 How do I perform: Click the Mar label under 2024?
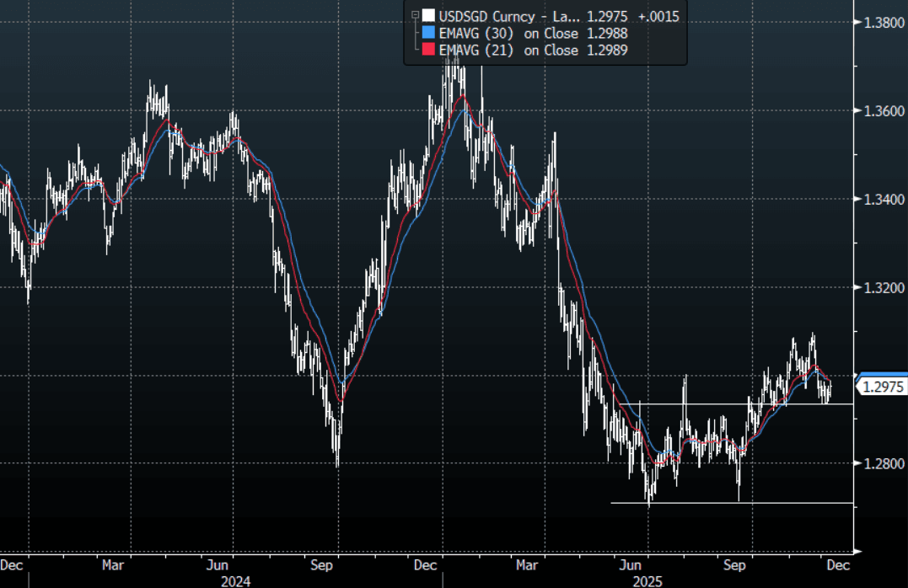point(114,565)
